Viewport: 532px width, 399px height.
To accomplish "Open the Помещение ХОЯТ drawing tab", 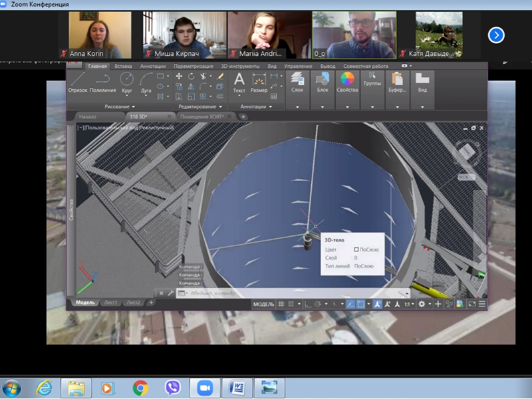I will point(202,117).
